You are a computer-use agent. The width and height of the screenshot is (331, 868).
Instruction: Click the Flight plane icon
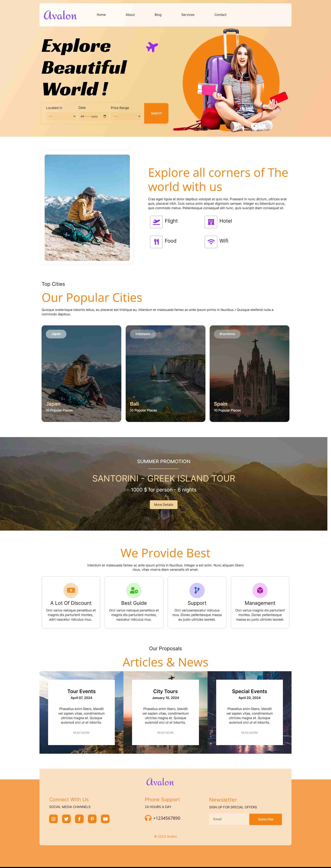coord(156,222)
